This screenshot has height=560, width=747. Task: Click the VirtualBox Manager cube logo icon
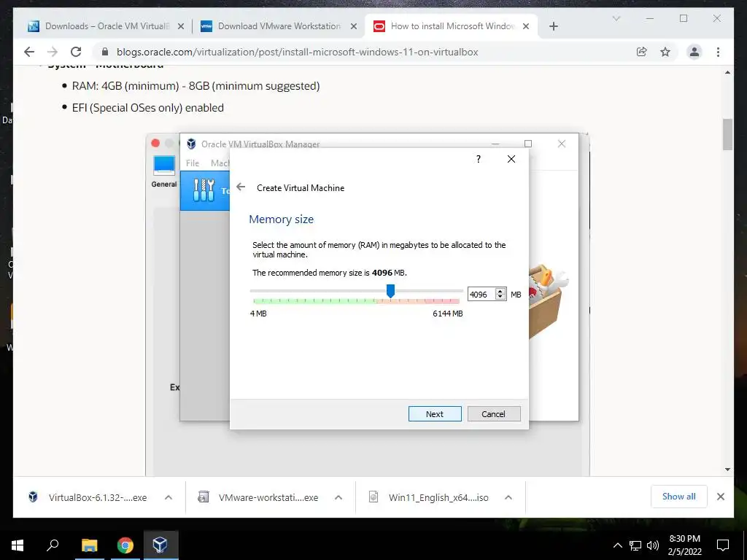(x=191, y=144)
